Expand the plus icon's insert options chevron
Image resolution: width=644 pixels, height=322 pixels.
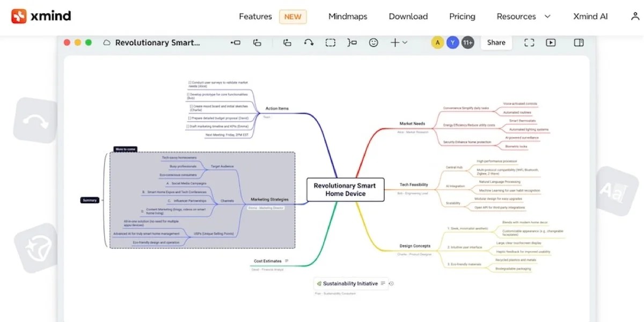404,42
